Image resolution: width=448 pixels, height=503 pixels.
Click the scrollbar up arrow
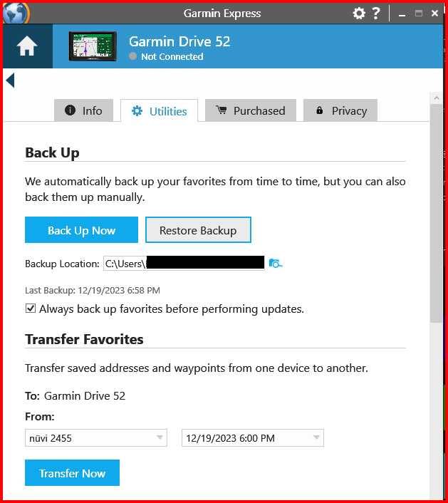436,98
